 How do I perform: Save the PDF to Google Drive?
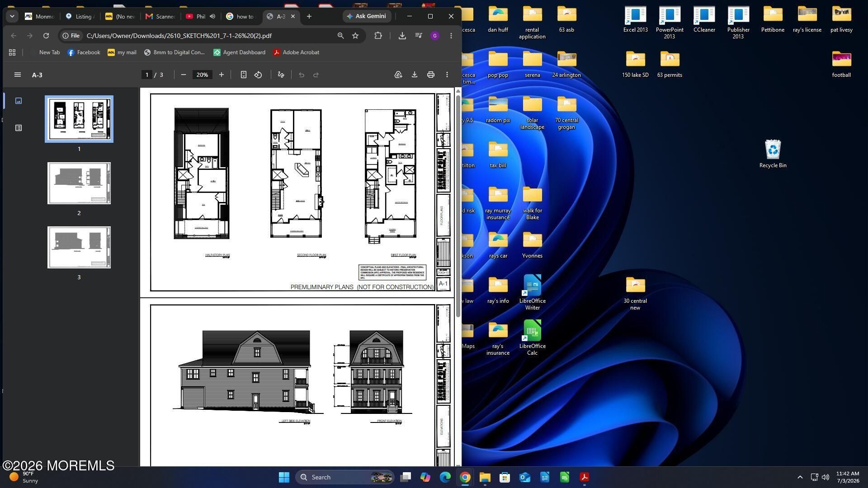coord(398,75)
